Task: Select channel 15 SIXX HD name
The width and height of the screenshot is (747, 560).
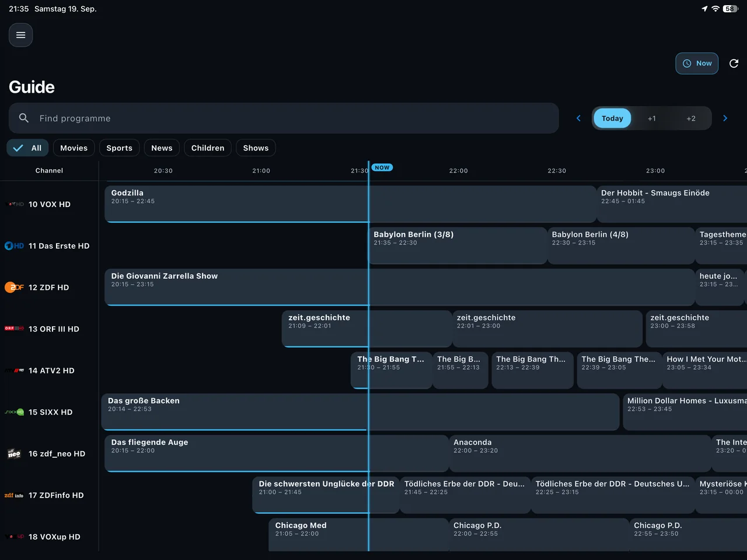Action: point(51,412)
